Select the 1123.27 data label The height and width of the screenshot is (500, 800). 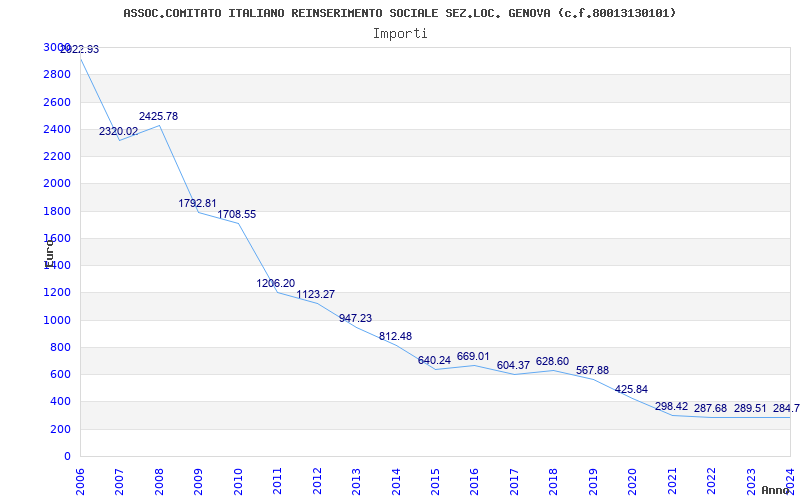coord(316,295)
